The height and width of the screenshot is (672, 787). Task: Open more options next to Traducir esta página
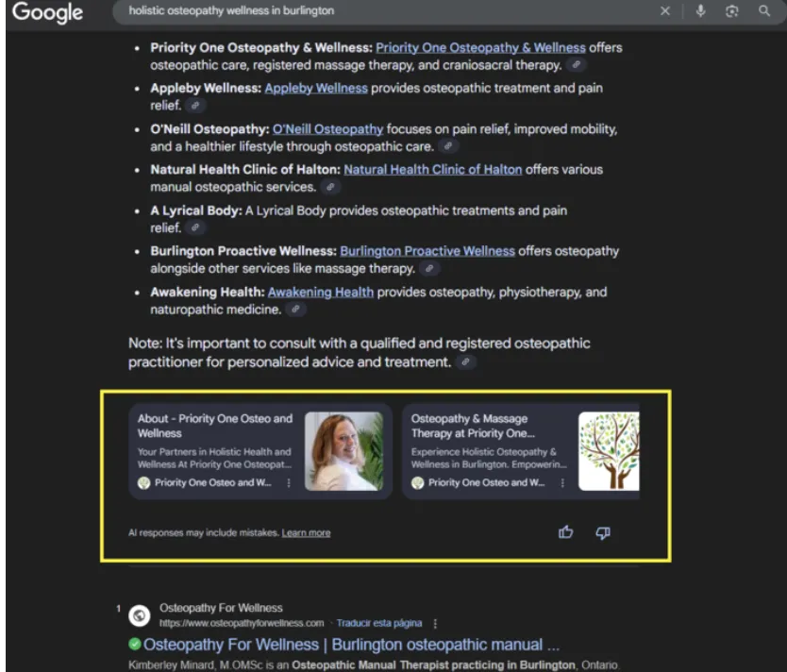coord(435,623)
